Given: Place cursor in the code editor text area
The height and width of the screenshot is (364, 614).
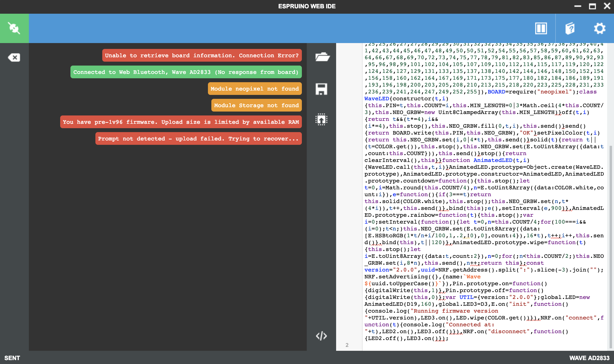Looking at the screenshot, I should [484, 197].
